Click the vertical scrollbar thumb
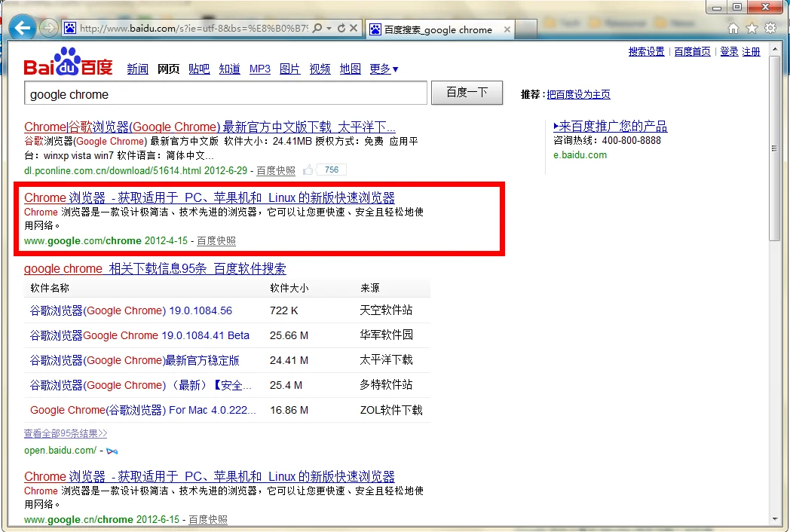The height and width of the screenshot is (532, 790). click(x=776, y=148)
